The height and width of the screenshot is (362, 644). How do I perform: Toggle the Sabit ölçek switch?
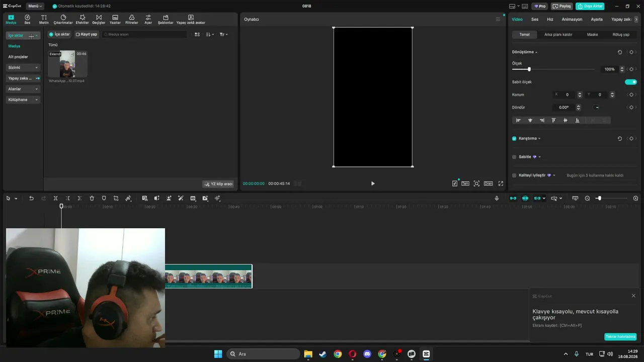point(630,82)
